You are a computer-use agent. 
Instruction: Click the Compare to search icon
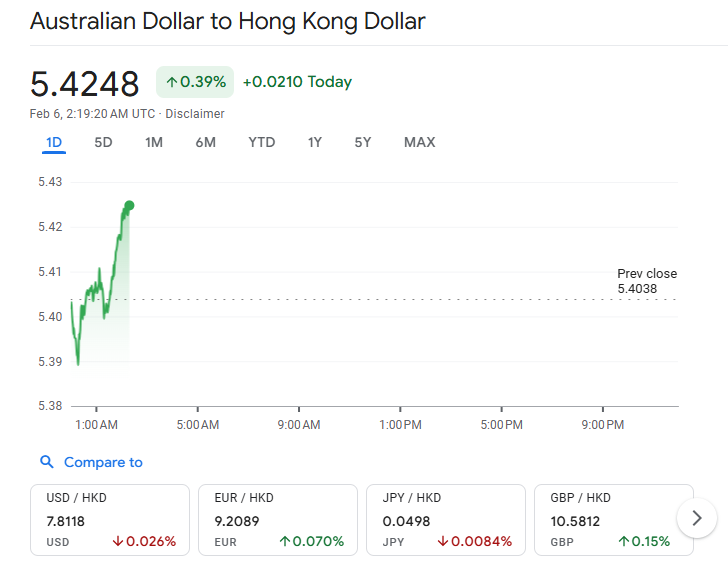(46, 462)
